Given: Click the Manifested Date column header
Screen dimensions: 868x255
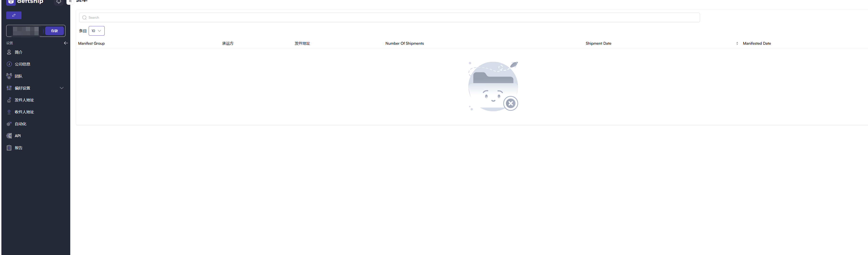Looking at the screenshot, I should (757, 43).
